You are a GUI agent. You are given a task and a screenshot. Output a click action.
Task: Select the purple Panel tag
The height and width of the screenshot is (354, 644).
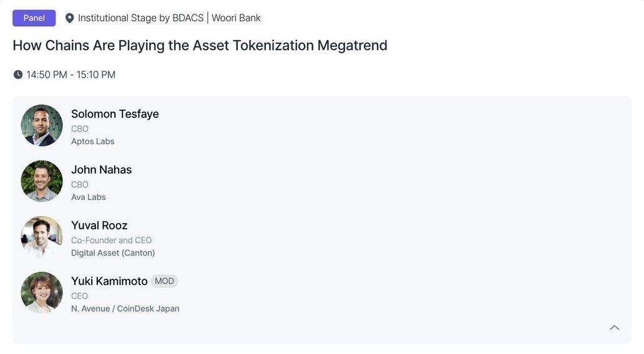[x=34, y=18]
